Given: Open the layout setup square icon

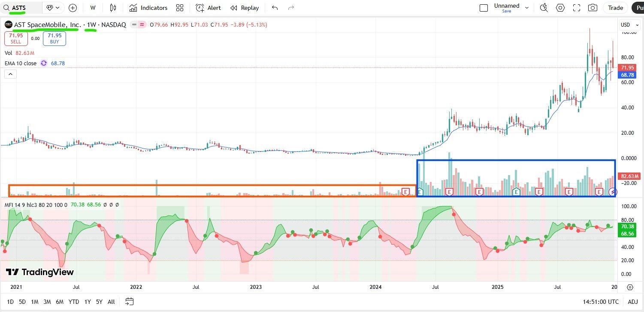Looking at the screenshot, I should click(x=484, y=8).
